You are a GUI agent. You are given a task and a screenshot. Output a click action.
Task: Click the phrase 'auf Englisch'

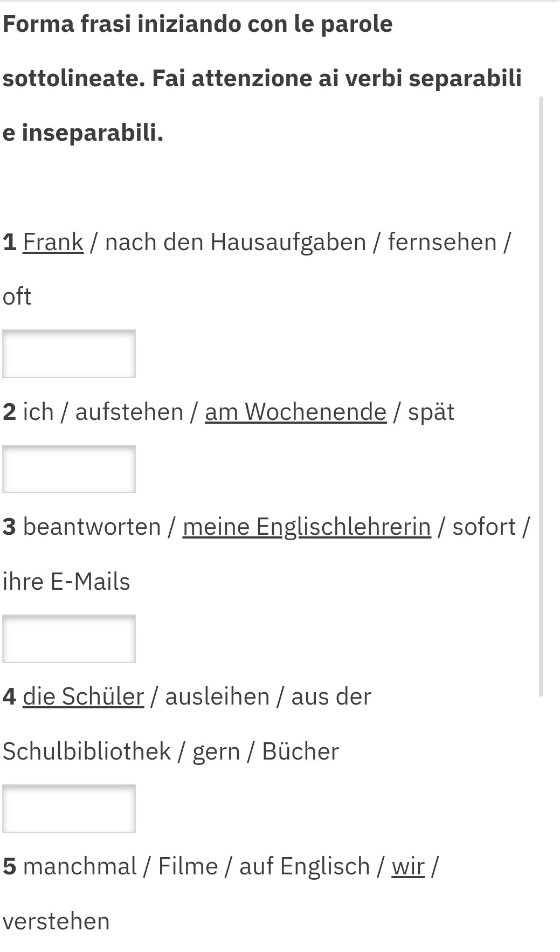click(304, 866)
